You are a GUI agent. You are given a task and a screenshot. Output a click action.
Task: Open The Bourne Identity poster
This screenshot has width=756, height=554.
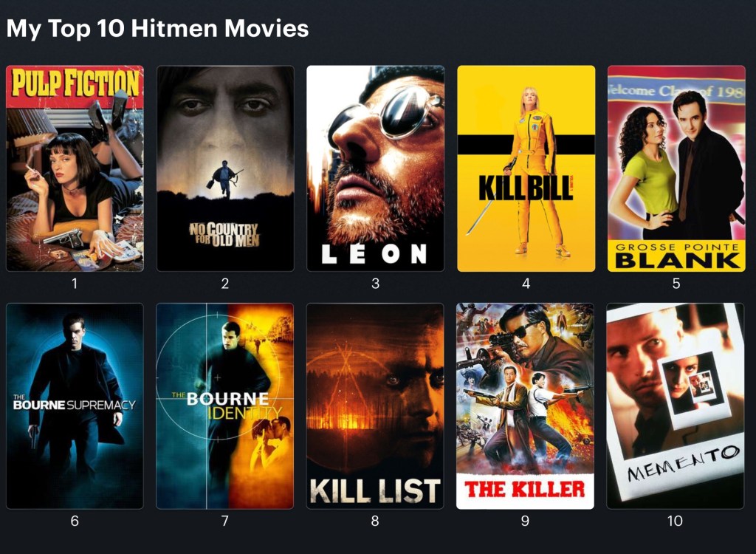pyautogui.click(x=225, y=406)
